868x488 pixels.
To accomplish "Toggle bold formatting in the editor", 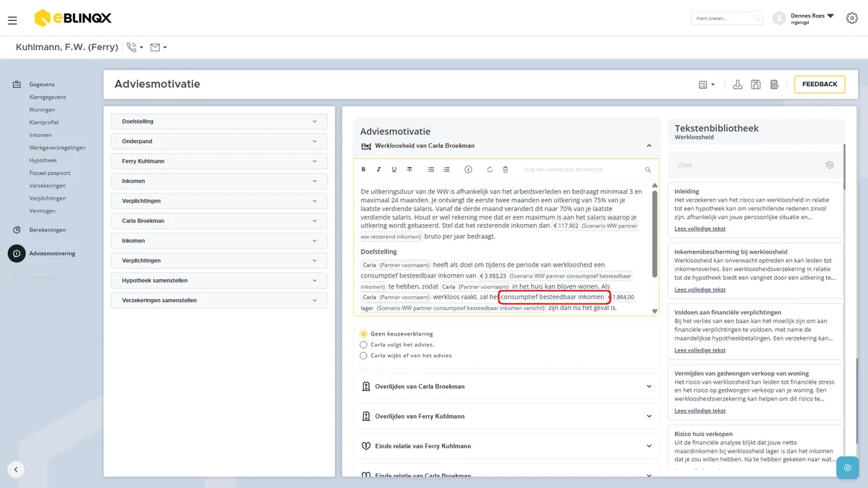I will [x=363, y=169].
